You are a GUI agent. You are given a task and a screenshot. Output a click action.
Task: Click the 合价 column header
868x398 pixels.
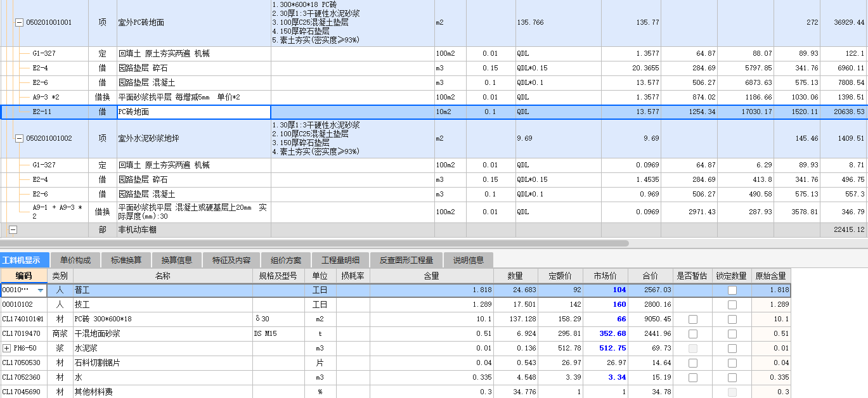(651, 276)
